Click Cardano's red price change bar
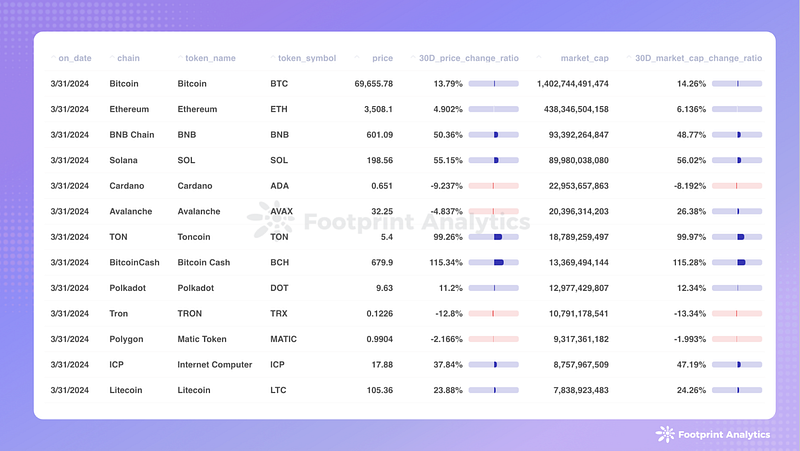Viewport: 800px width, 451px height. (493, 185)
